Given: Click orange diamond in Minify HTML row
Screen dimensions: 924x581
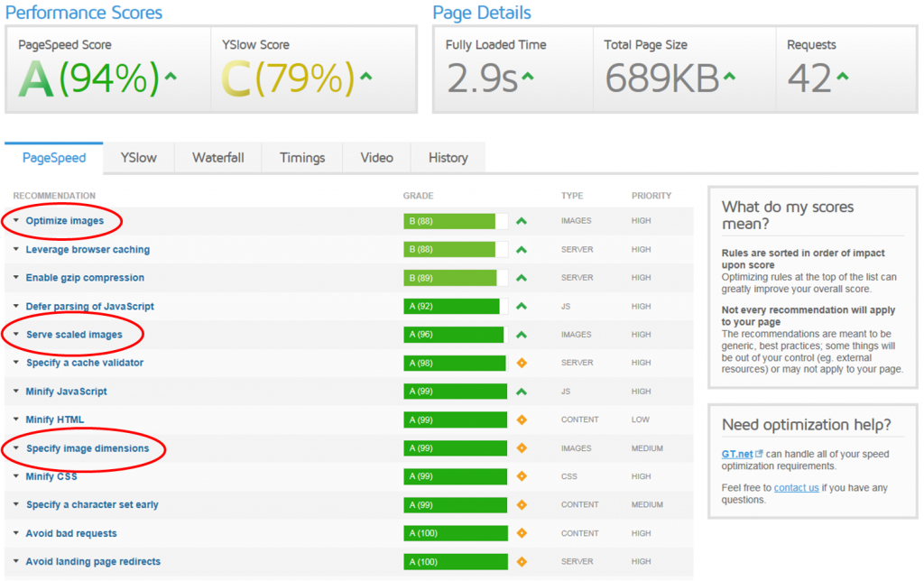Looking at the screenshot, I should click(x=522, y=420).
